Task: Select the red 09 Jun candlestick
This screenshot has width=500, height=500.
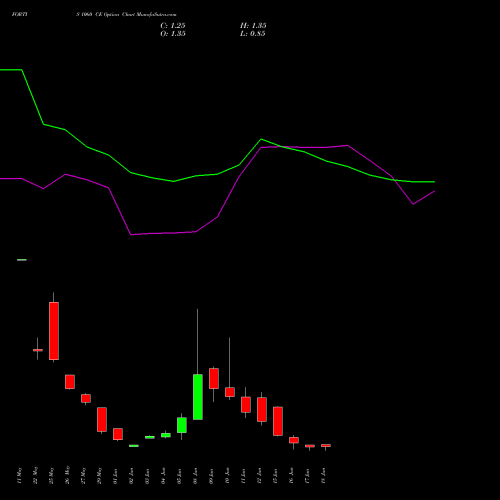Action: coord(214,378)
